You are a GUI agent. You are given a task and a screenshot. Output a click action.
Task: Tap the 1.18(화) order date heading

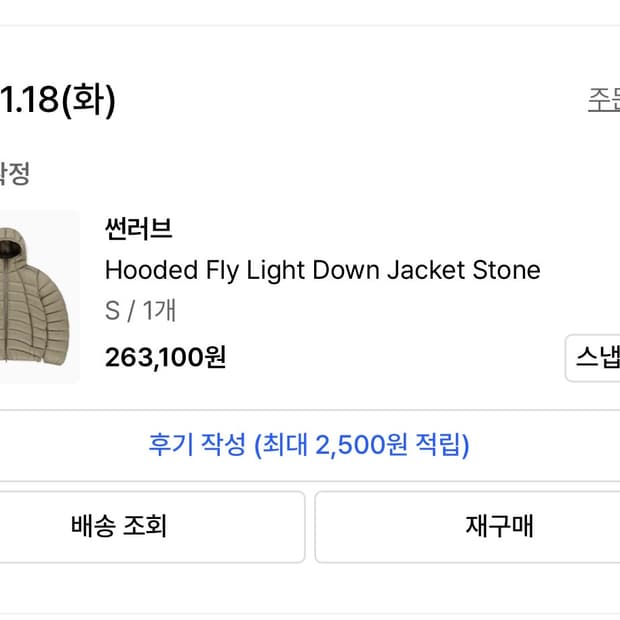coord(58,101)
